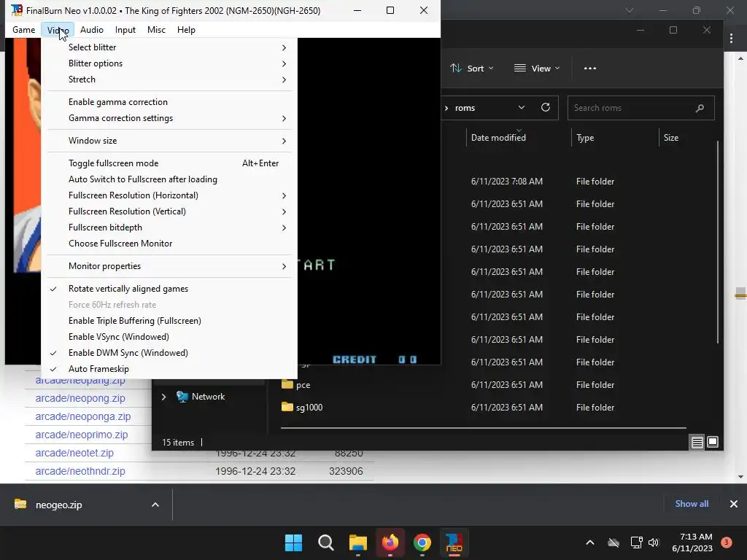The image size is (747, 560).
Task: Toggle fullscreen mode entry
Action: (169, 163)
